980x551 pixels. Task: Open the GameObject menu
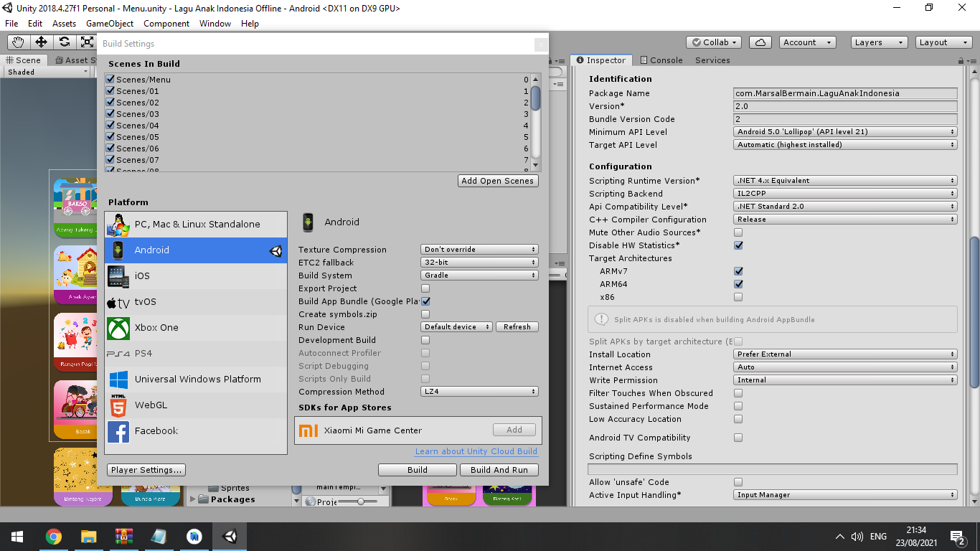[110, 24]
